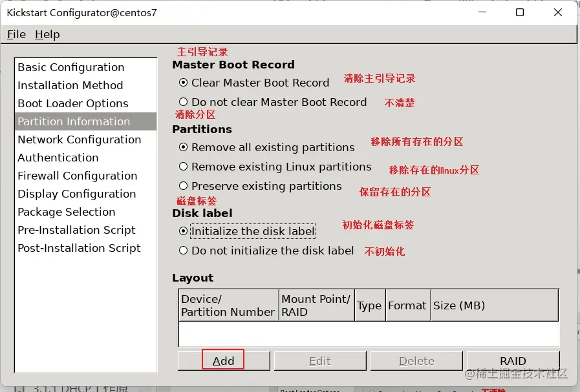Select Basic Configuration in the sidebar
The width and height of the screenshot is (580, 392).
85,67
